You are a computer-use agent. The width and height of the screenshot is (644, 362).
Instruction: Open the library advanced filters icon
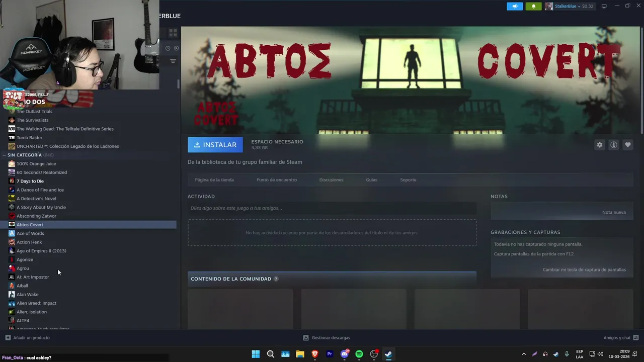click(x=173, y=61)
